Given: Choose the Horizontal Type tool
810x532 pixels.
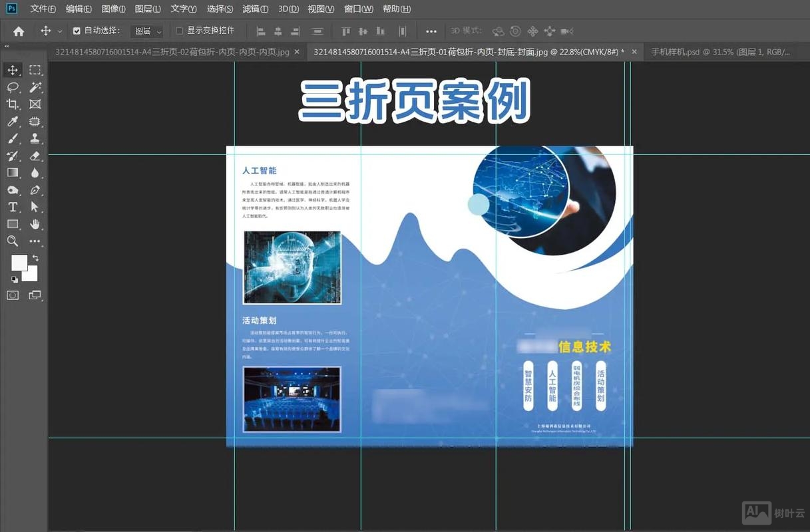Looking at the screenshot, I should [x=12, y=207].
